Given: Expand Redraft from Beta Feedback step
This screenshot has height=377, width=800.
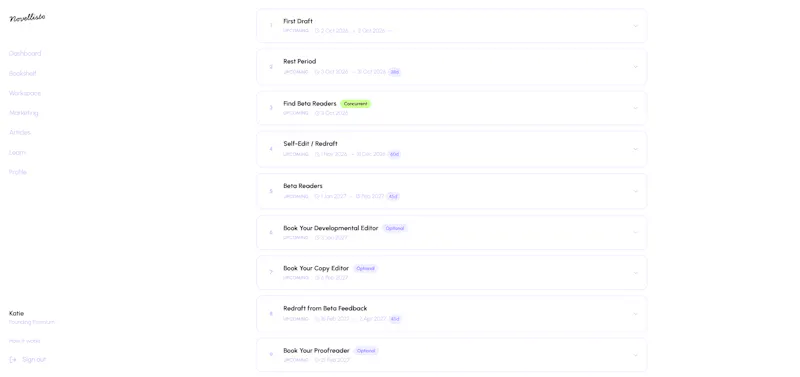Looking at the screenshot, I should (x=635, y=314).
